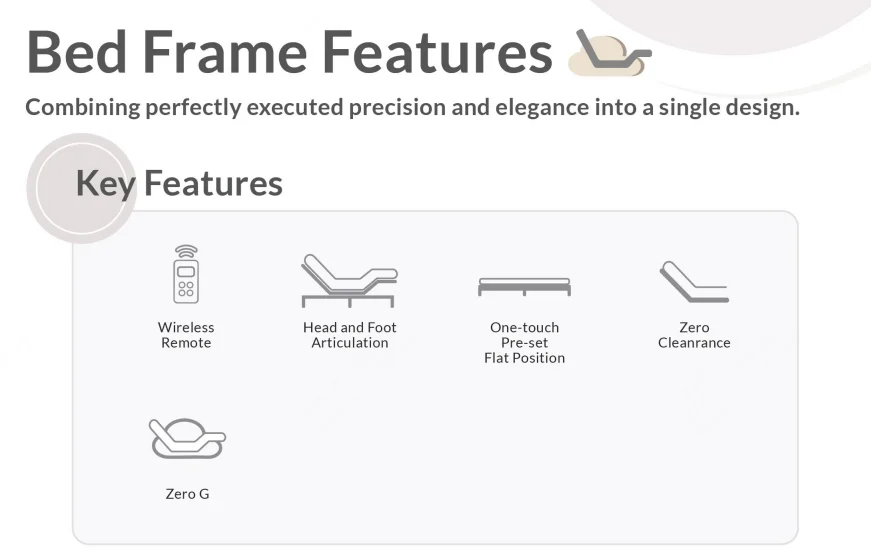Click the 'Key Features' section heading
This screenshot has height=556, width=871.
[x=179, y=183]
